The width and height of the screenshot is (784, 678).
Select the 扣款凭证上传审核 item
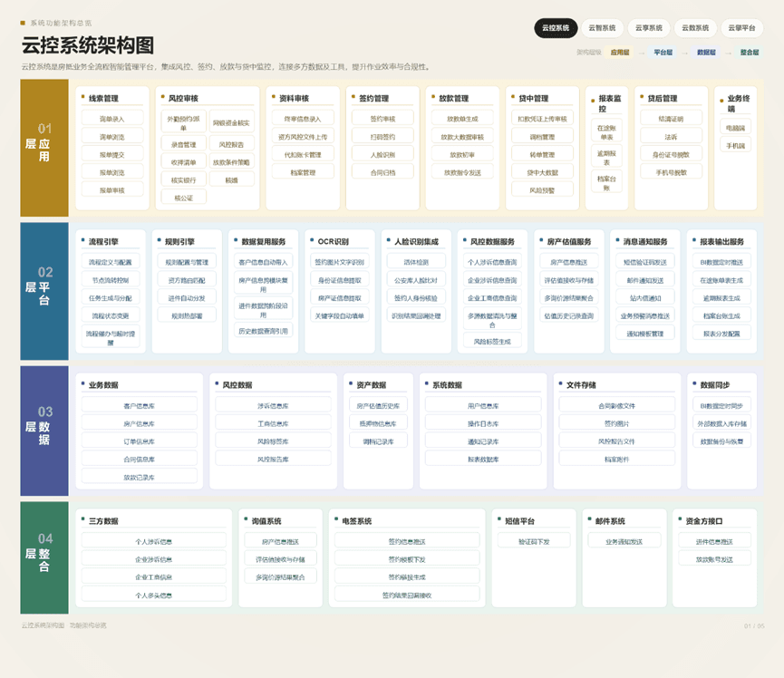[542, 119]
